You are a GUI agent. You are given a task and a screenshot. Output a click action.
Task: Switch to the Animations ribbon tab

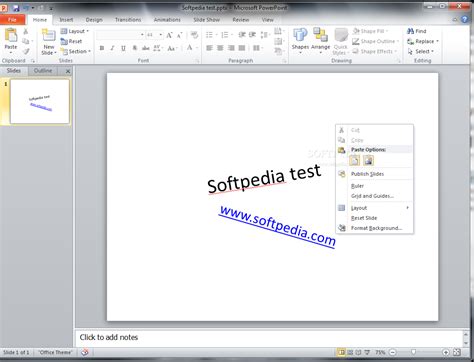coord(167,20)
